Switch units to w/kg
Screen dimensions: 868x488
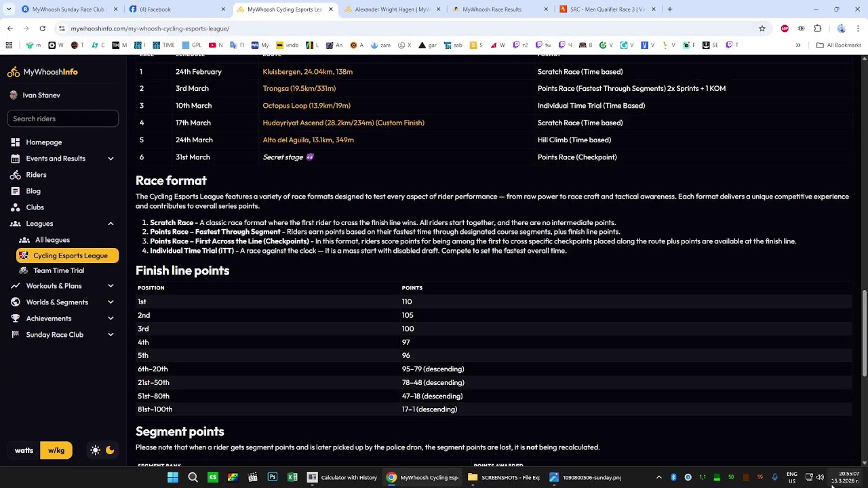point(56,450)
